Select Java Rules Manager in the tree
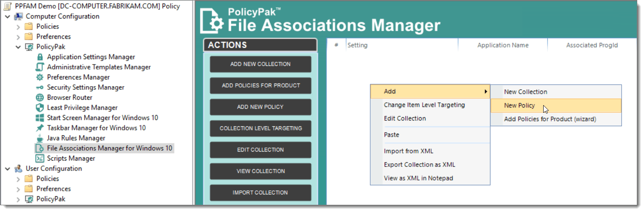Image resolution: width=644 pixels, height=212 pixels. 76,138
